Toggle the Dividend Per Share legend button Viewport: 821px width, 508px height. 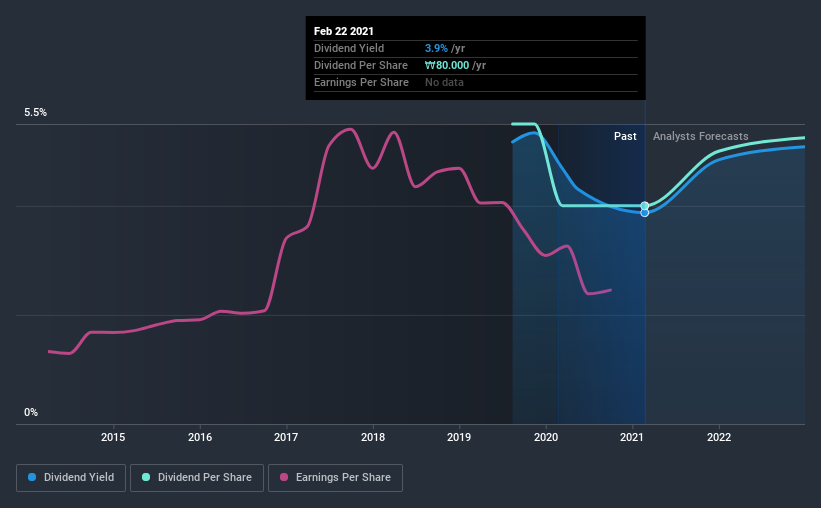[197, 478]
